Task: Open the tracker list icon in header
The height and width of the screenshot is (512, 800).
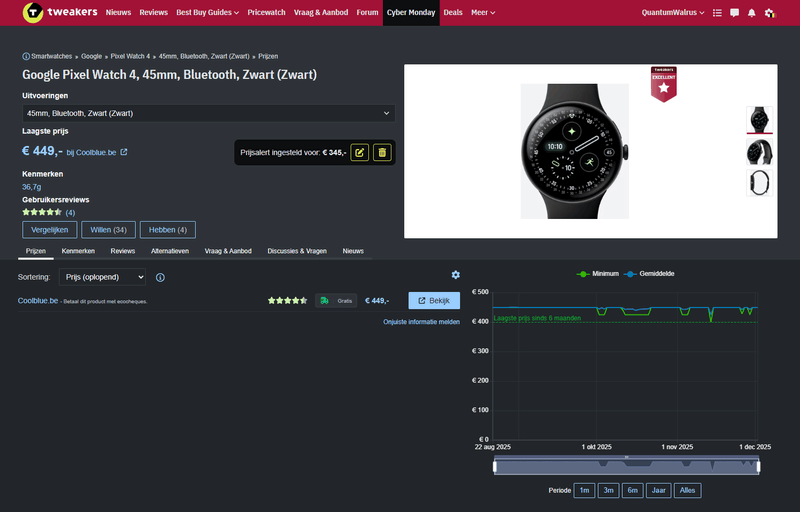Action: tap(717, 13)
